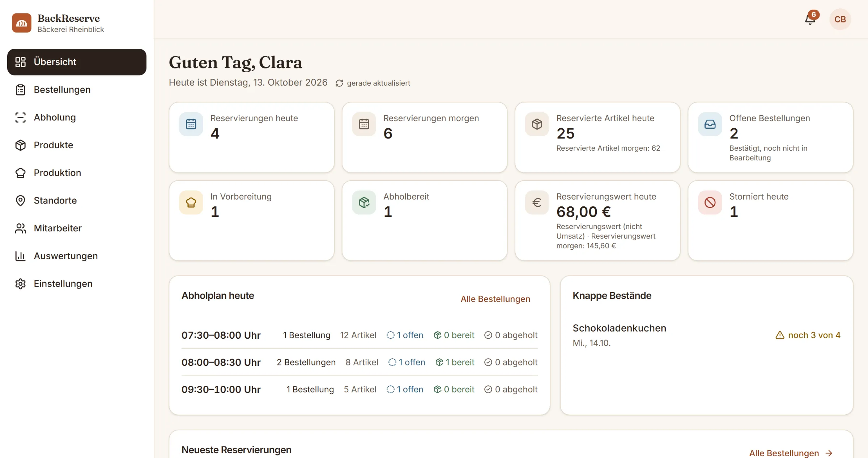
Task: Click the 'Reservierungen morgen' card label
Action: 431,118
